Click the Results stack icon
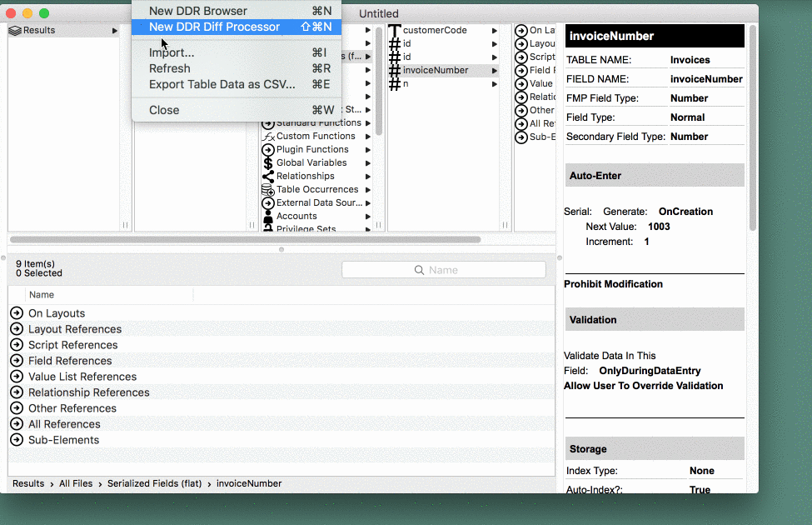 [x=15, y=31]
